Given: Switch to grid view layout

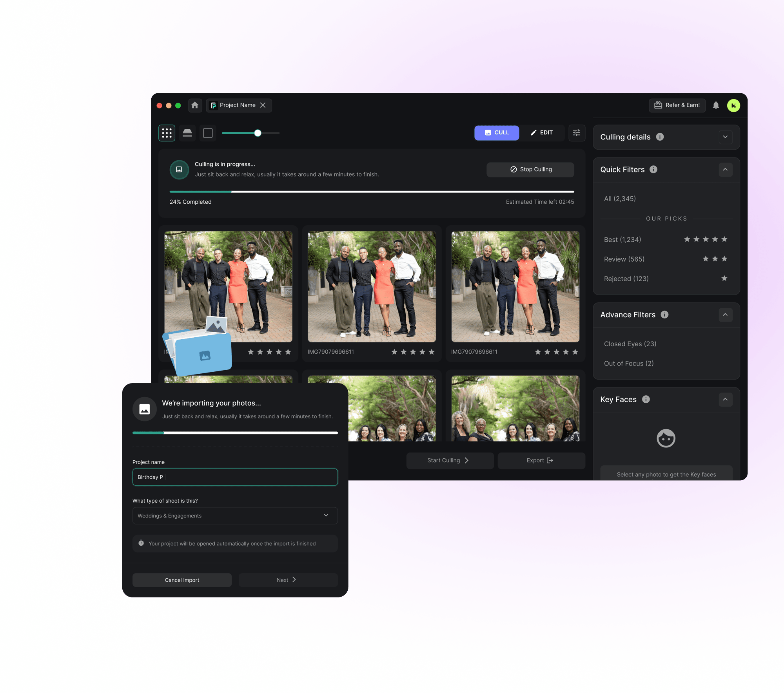Looking at the screenshot, I should point(167,133).
